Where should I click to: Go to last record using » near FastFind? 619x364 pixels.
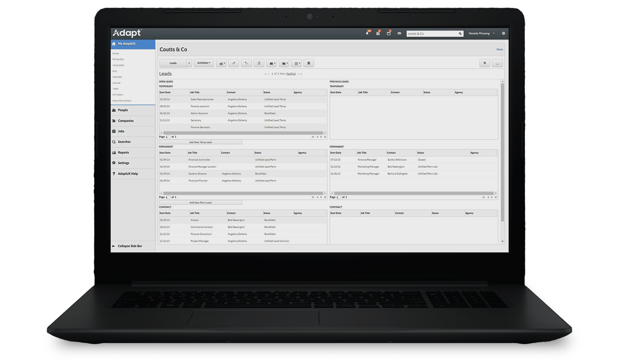[301, 74]
